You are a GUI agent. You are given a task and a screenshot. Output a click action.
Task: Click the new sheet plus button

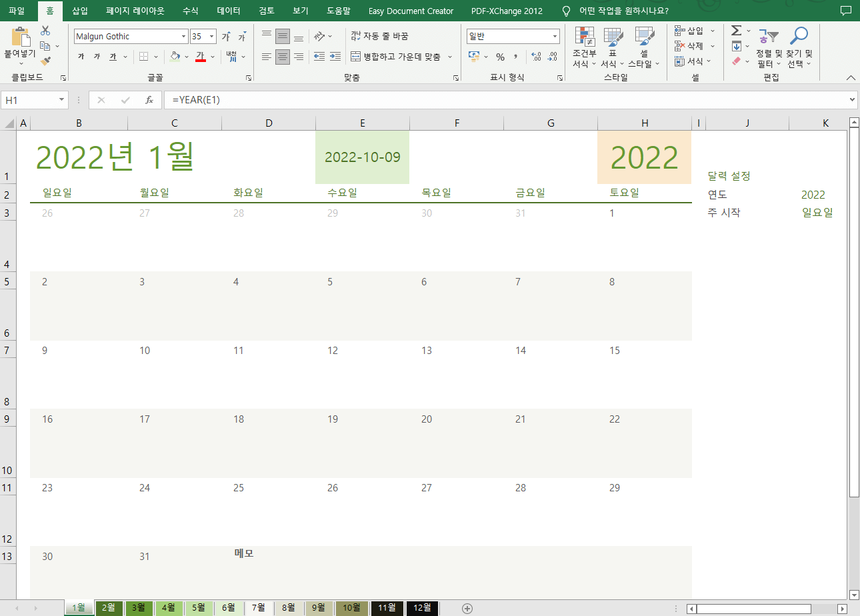467,608
